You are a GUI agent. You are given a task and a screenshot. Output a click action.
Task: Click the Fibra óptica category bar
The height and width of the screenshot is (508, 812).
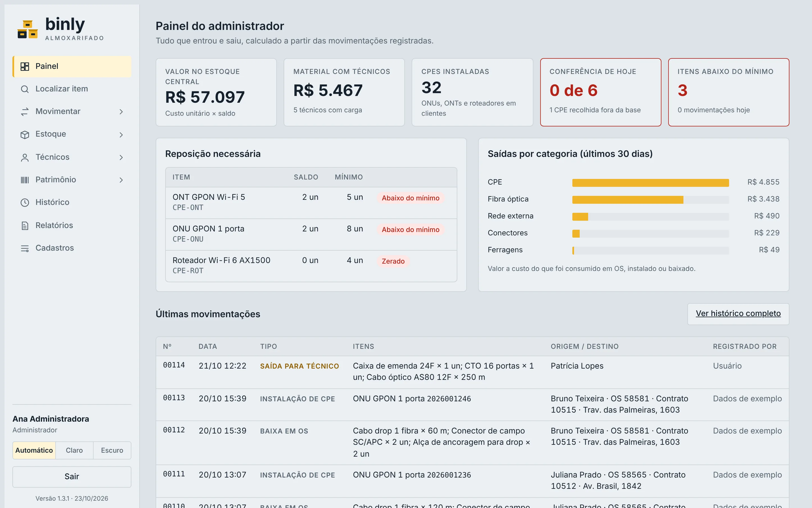pos(650,200)
